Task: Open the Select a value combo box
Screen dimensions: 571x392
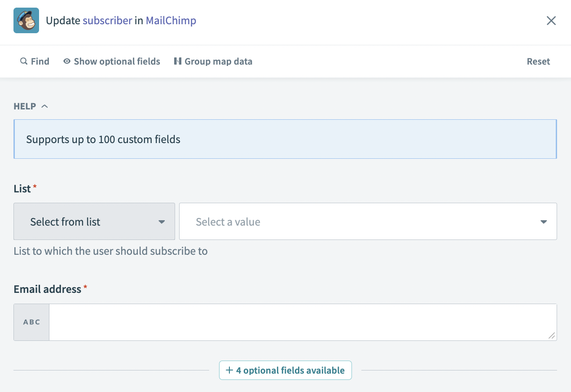Action: pyautogui.click(x=359, y=222)
